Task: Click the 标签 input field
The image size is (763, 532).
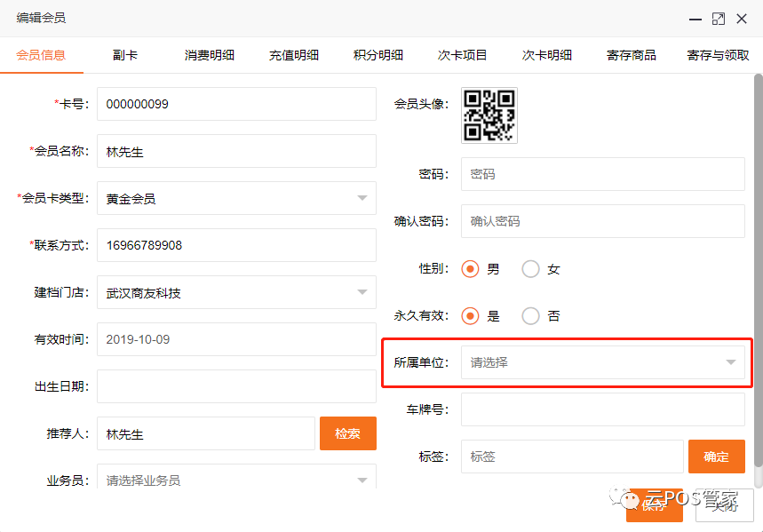Action: tap(572, 457)
